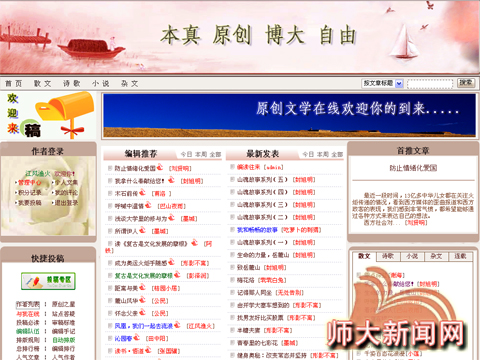Click the yellow mailbox 欢迎来稿 image
The image size is (480, 360).
coord(48,115)
